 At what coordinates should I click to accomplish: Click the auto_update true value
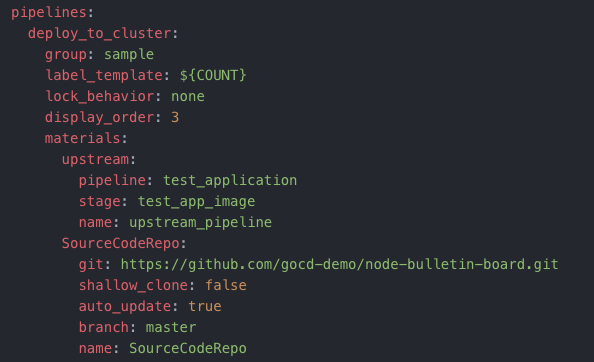(205, 306)
